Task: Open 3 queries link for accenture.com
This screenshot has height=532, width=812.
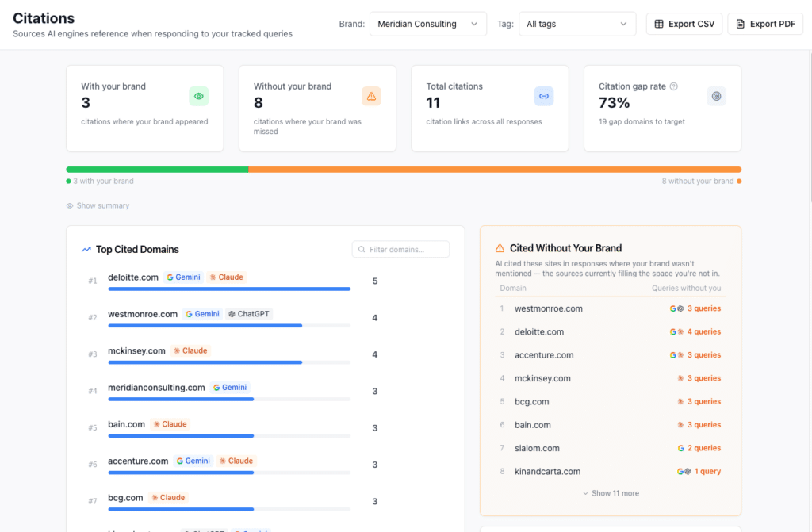Action: click(704, 355)
